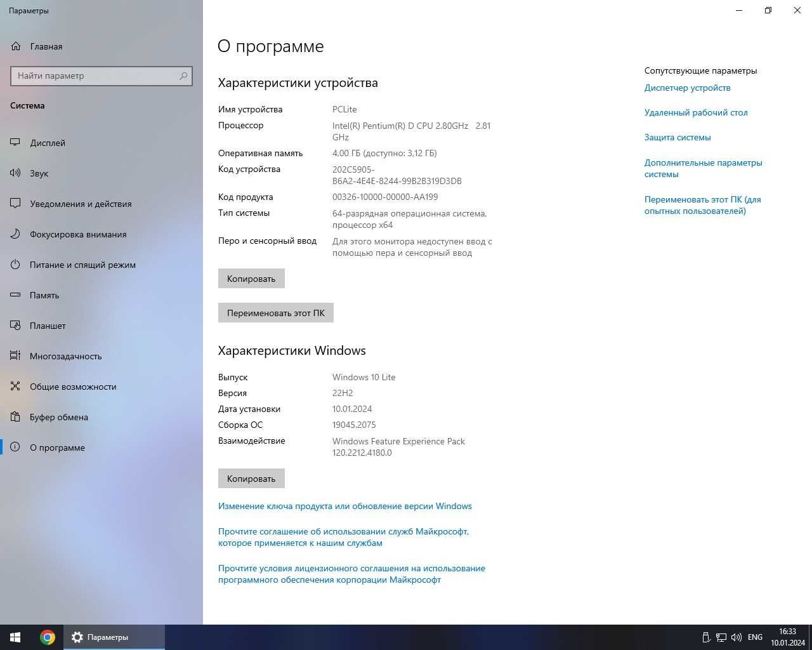Click the Многозадачность icon
This screenshot has width=812, height=650.
click(15, 356)
